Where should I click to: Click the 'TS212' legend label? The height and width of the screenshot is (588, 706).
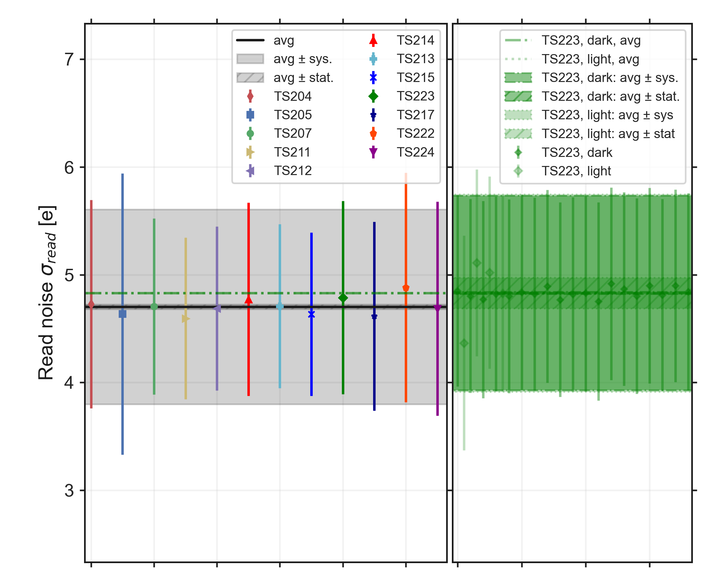click(x=293, y=171)
